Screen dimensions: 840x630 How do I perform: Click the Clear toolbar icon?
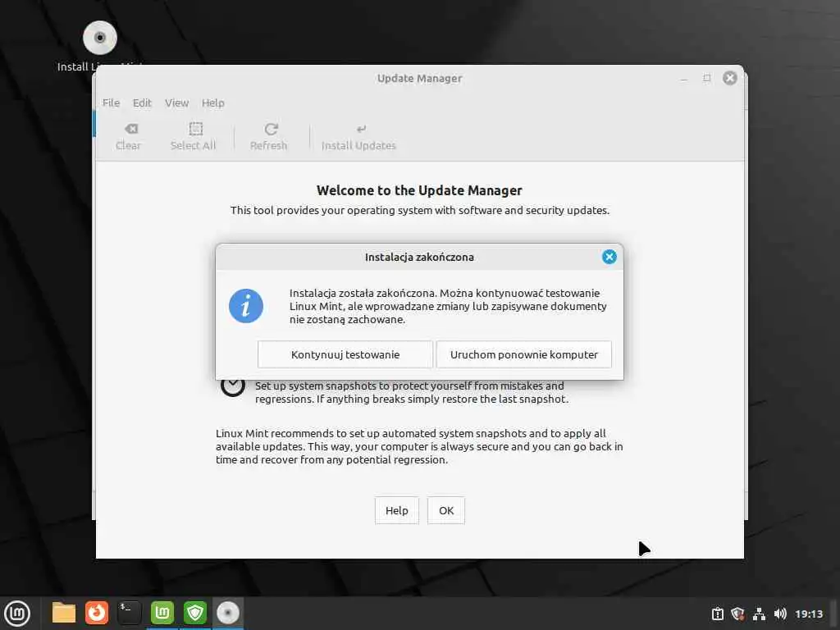pyautogui.click(x=128, y=137)
